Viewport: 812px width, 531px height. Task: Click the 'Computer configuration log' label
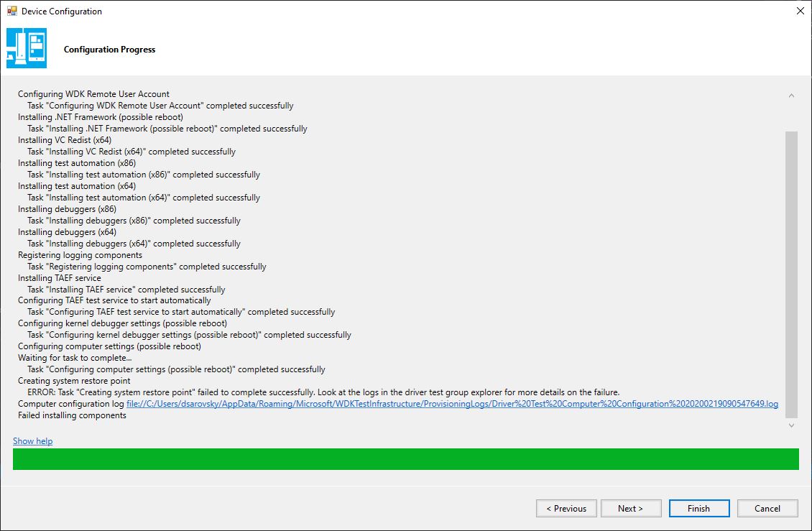pyautogui.click(x=71, y=404)
